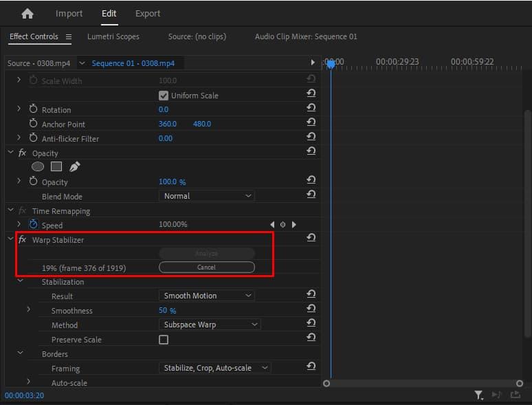Viewport: 532px width, 405px height.
Task: Open the filter icon at bottom right
Action: 478,395
